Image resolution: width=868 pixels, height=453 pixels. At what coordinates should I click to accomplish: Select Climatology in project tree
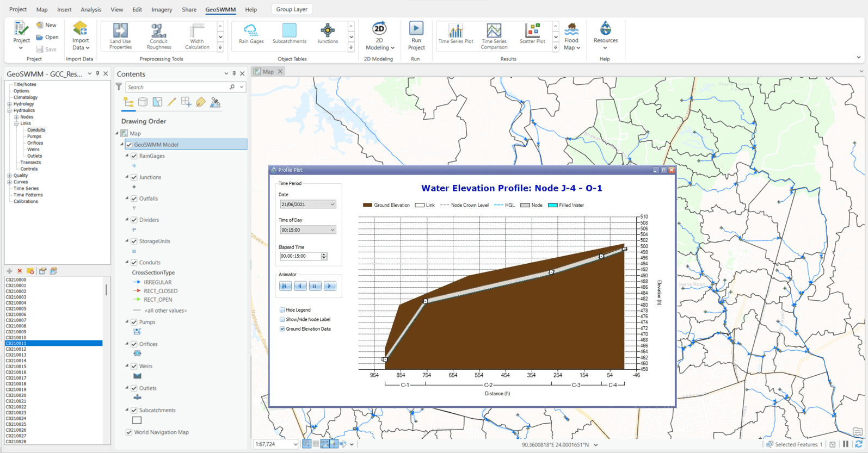click(26, 97)
